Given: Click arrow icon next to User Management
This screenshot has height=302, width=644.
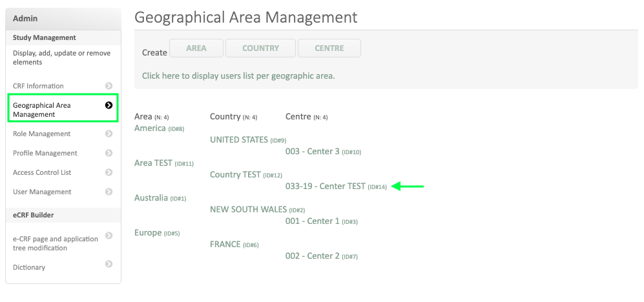Looking at the screenshot, I should 109,192.
